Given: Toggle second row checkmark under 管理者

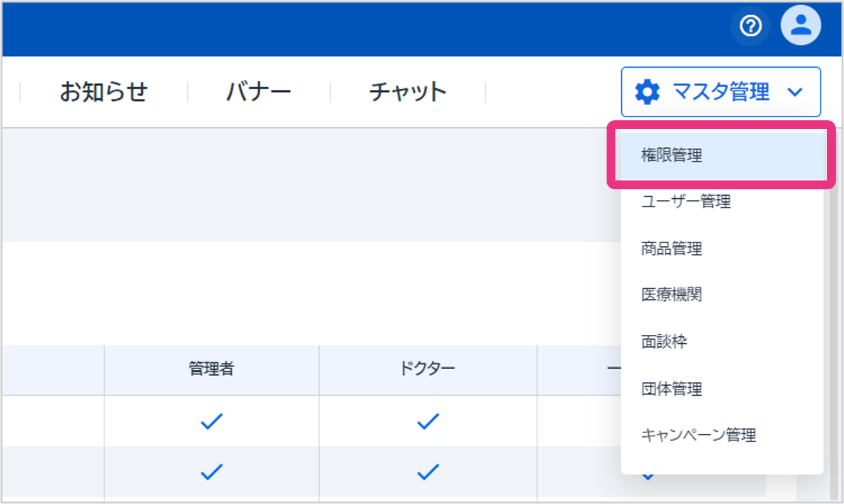Looking at the screenshot, I should tap(211, 472).
